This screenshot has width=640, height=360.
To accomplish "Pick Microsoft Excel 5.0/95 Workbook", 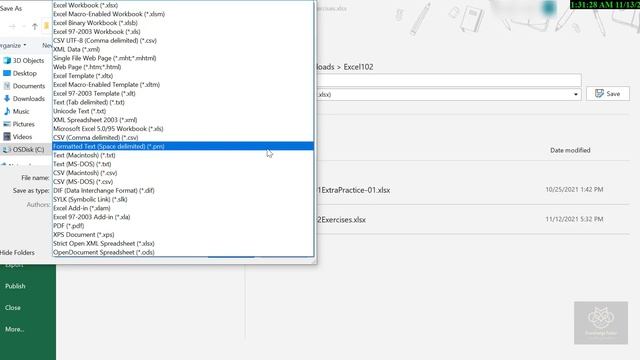I will [x=183, y=129].
